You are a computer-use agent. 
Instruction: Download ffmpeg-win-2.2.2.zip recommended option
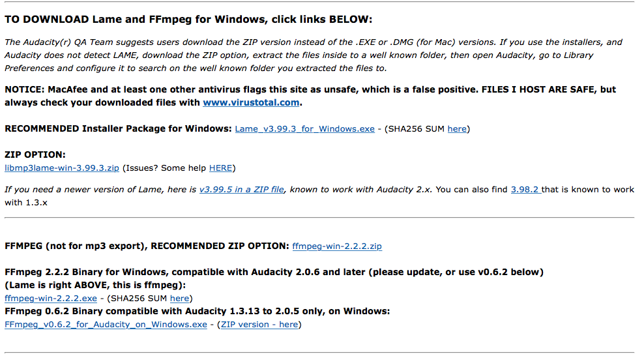click(337, 246)
